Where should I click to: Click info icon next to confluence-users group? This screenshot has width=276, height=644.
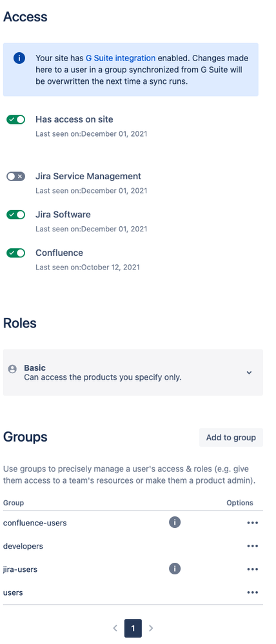tap(175, 522)
